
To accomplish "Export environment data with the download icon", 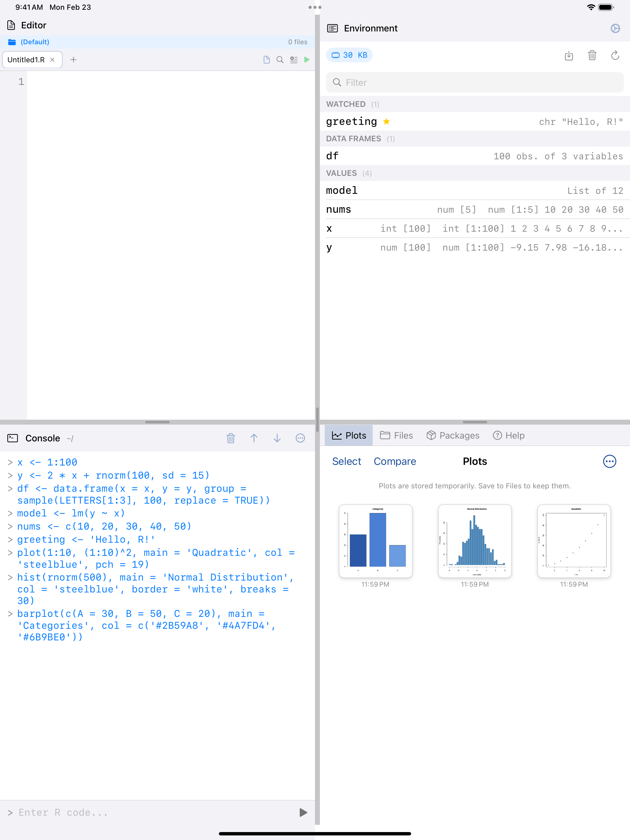I will (x=569, y=56).
